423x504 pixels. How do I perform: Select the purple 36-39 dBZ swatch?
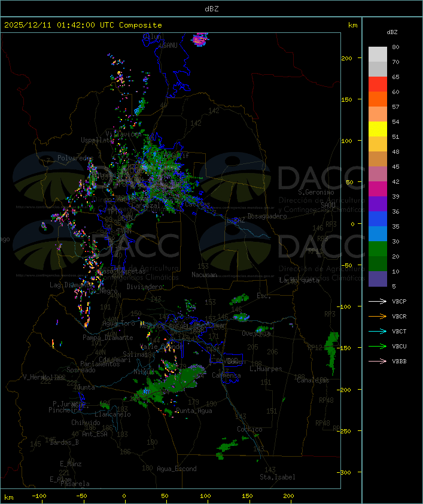click(x=378, y=204)
